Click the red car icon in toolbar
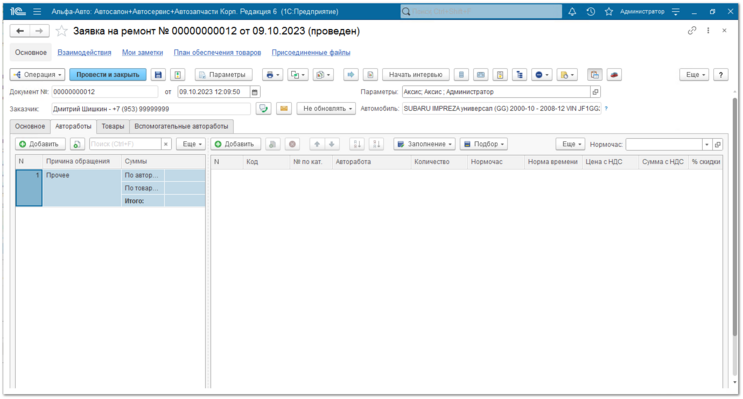Image resolution: width=743 pixels, height=399 pixels. tap(614, 75)
